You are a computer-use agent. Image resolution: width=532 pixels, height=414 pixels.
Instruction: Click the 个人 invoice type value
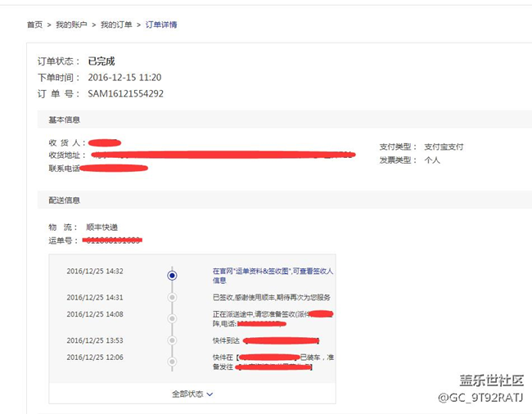pyautogui.click(x=432, y=160)
